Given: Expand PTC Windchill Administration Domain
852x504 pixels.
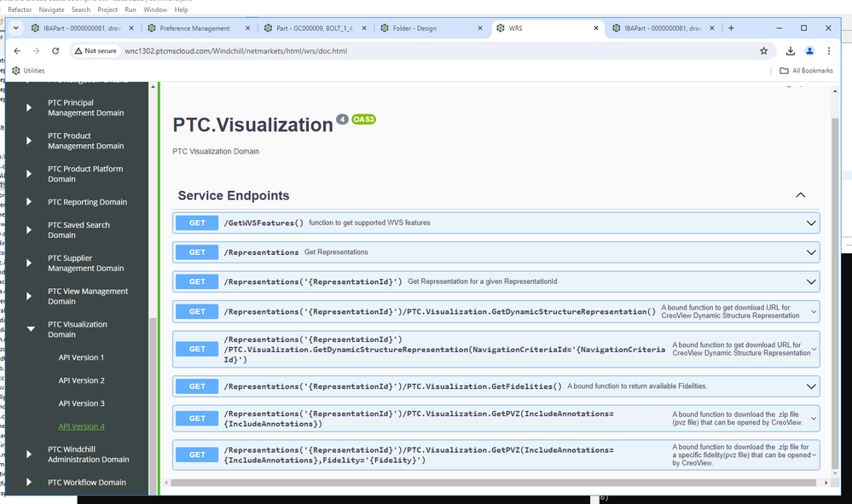Looking at the screenshot, I should [29, 454].
